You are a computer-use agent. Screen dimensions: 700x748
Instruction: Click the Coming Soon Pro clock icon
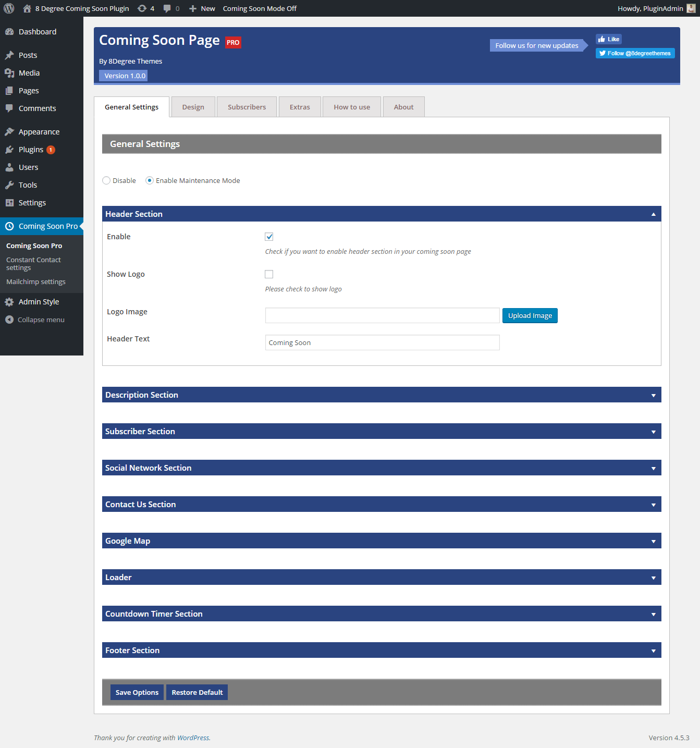pyautogui.click(x=9, y=226)
